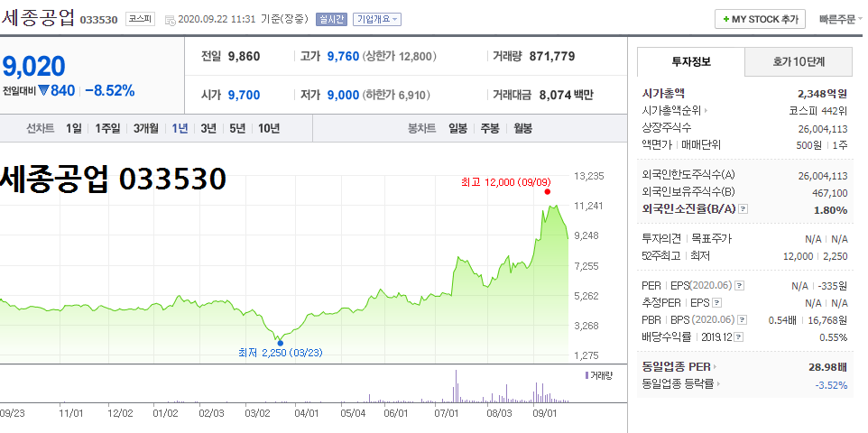Click help icon next to PBR BPS(2020.06)
The image size is (868, 433).
click(743, 320)
